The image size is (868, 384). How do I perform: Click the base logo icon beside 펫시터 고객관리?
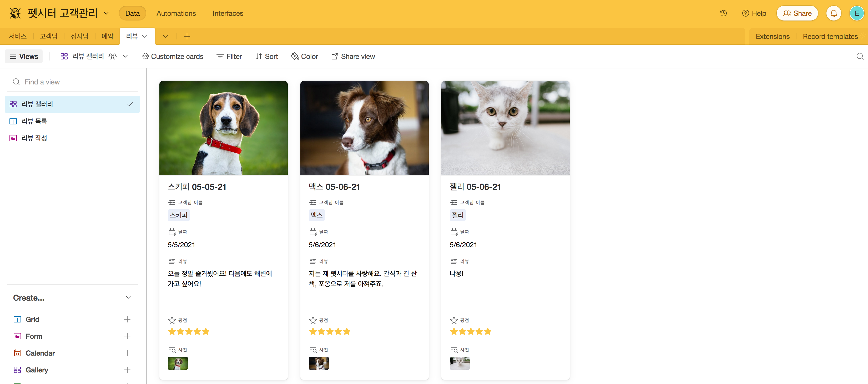point(15,13)
